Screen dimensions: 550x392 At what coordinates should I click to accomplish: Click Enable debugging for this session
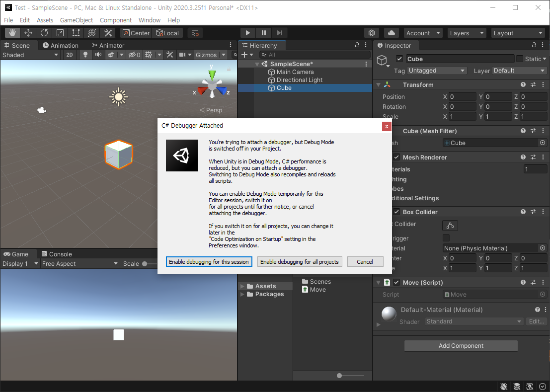tap(209, 261)
